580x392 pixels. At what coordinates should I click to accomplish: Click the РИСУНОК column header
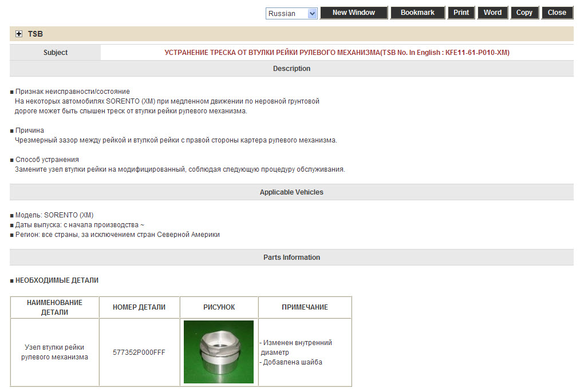[x=219, y=307]
